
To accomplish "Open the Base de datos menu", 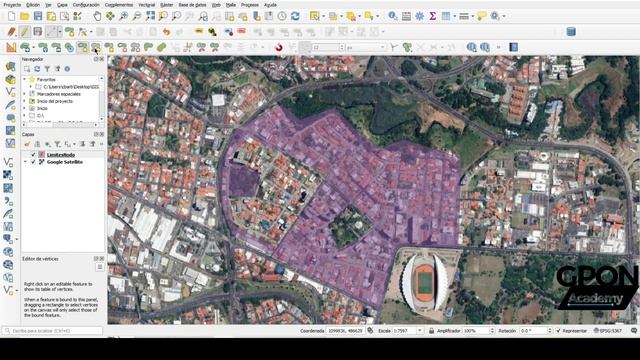I will coord(192,5).
